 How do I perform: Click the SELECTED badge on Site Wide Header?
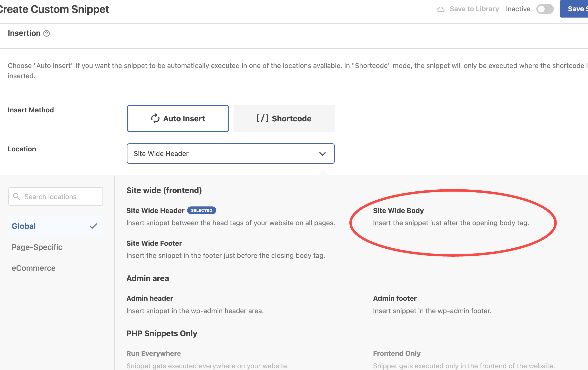(x=202, y=210)
